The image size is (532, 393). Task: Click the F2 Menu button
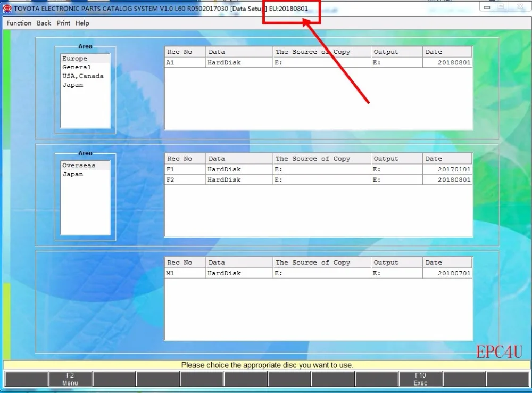coord(70,379)
